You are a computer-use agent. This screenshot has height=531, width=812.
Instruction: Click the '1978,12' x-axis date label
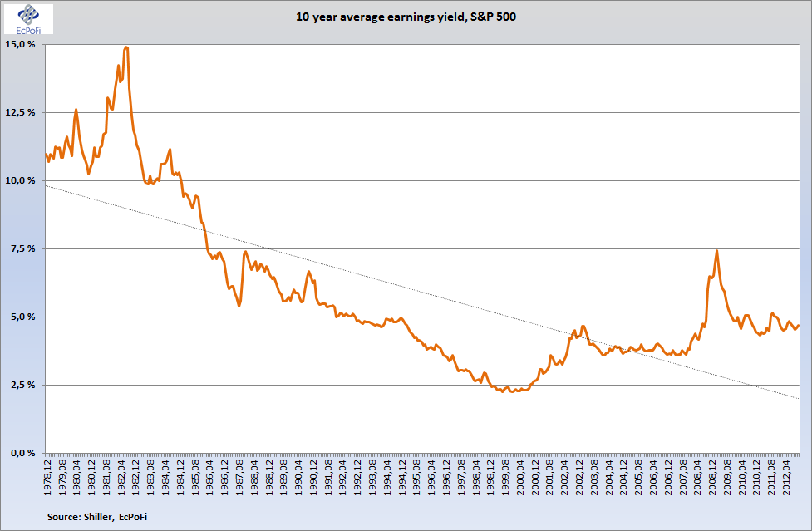(x=47, y=477)
